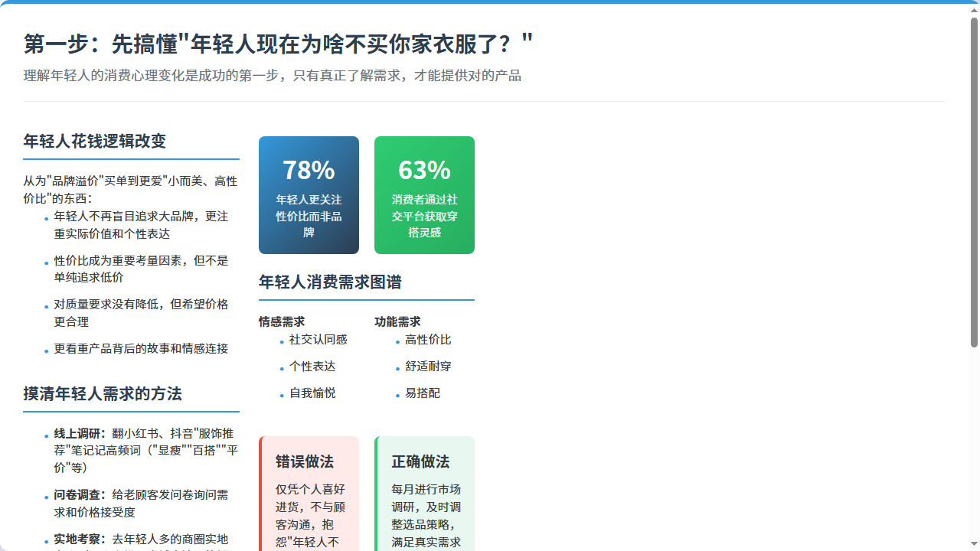Click the 情感需求 column label
This screenshot has height=551, width=980.
point(282,322)
